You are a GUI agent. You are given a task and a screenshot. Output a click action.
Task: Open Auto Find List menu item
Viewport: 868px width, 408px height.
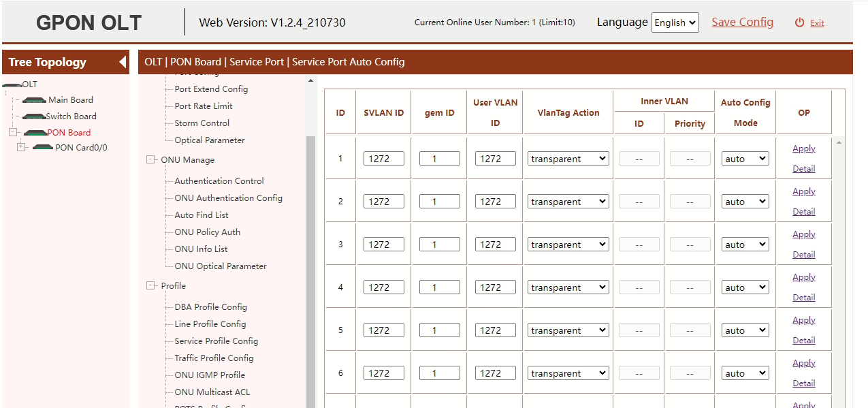202,215
